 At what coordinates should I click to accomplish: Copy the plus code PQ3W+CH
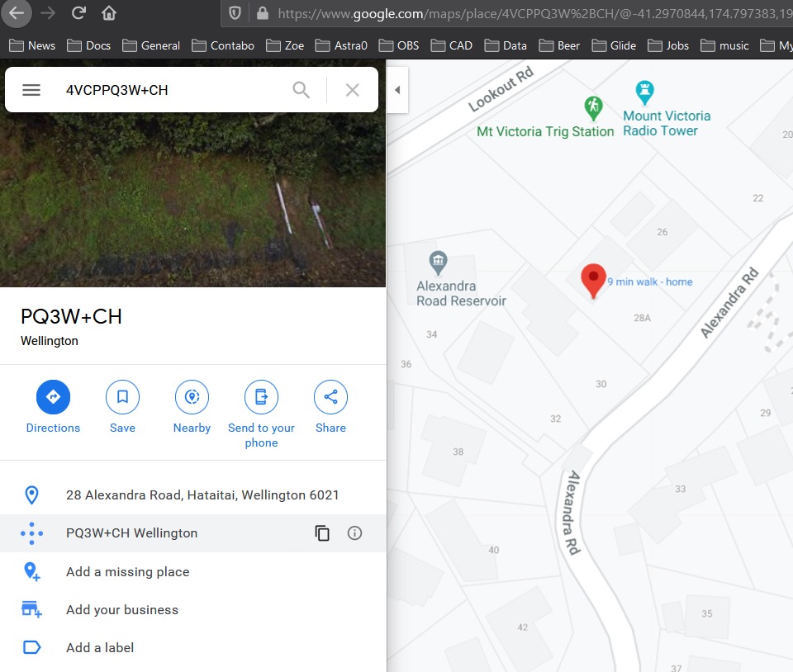pyautogui.click(x=322, y=533)
